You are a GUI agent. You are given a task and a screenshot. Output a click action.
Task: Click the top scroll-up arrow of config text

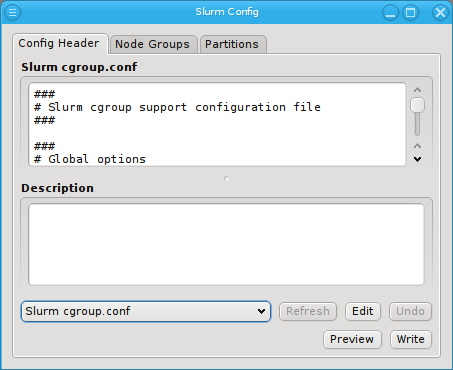pyautogui.click(x=417, y=90)
